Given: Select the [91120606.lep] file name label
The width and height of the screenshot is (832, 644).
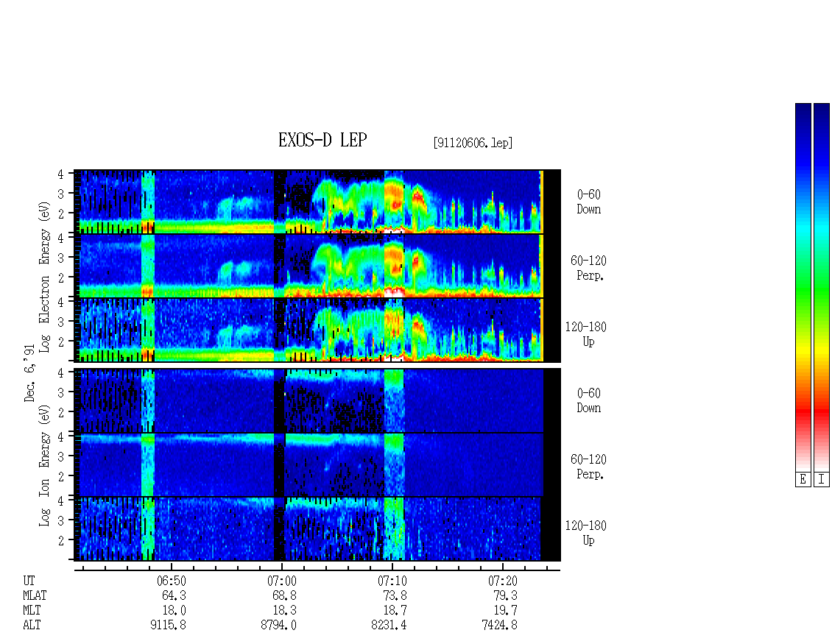Looking at the screenshot, I should click(x=473, y=143).
